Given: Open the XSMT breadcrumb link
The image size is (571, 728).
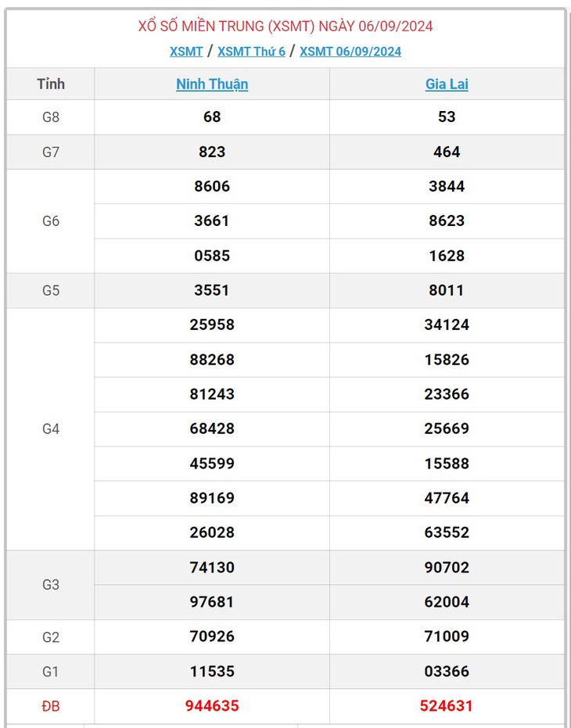Looking at the screenshot, I should click(x=186, y=52).
